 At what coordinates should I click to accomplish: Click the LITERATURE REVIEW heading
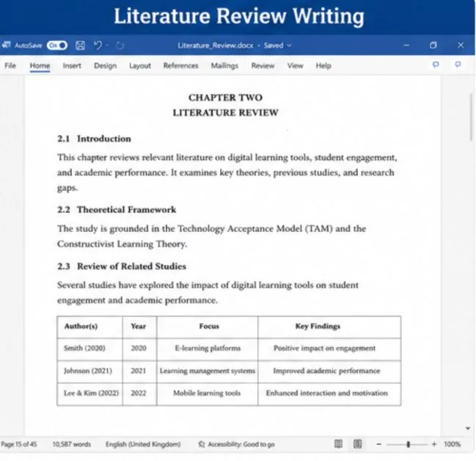pos(225,113)
